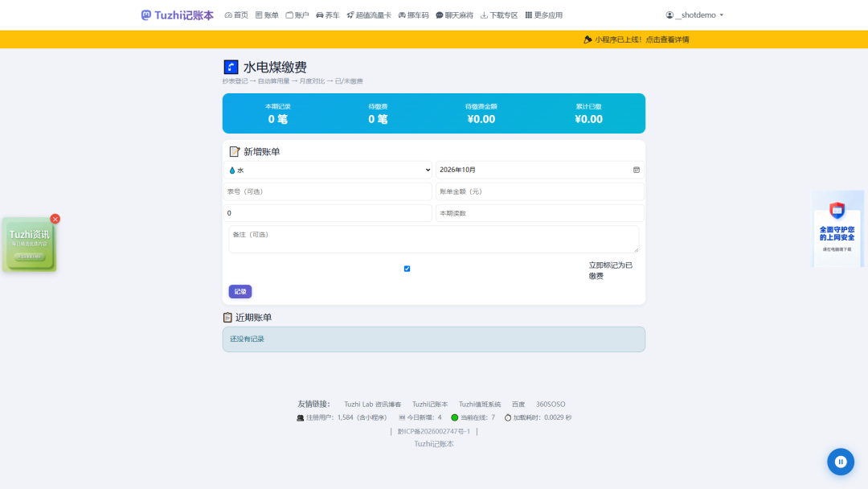Open the 养车 nav item

click(x=328, y=15)
